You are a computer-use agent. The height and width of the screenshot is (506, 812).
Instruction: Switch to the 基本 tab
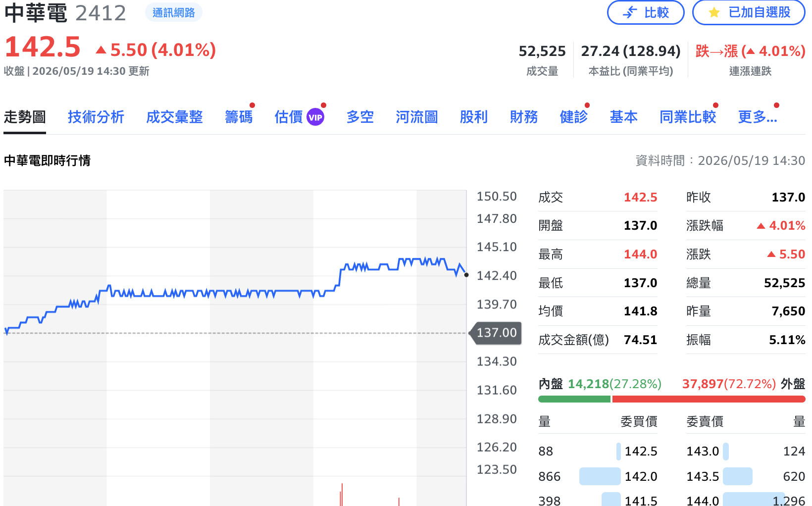pos(624,117)
